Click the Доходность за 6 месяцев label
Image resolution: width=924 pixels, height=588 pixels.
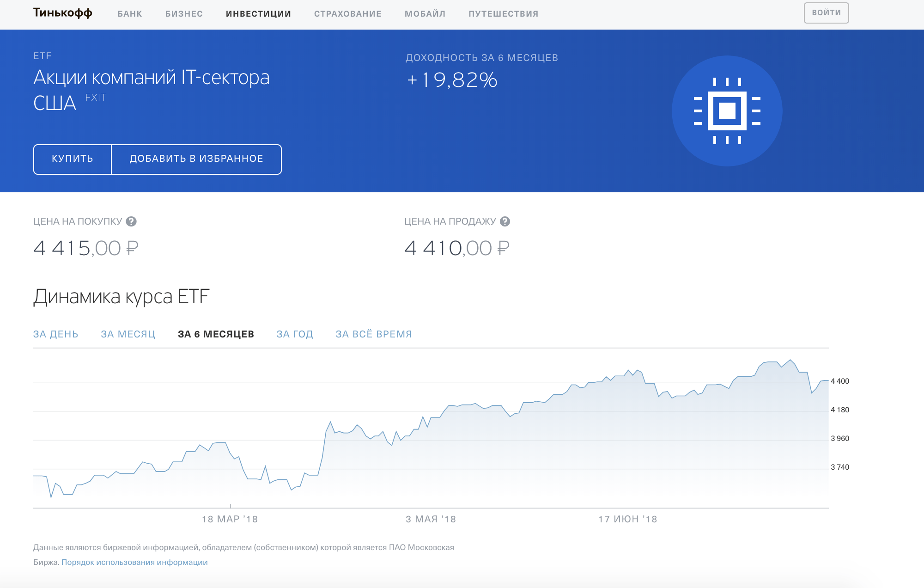click(x=482, y=58)
